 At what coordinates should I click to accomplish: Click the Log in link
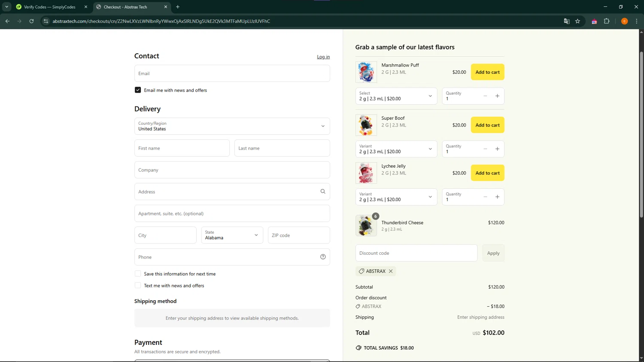[323, 57]
